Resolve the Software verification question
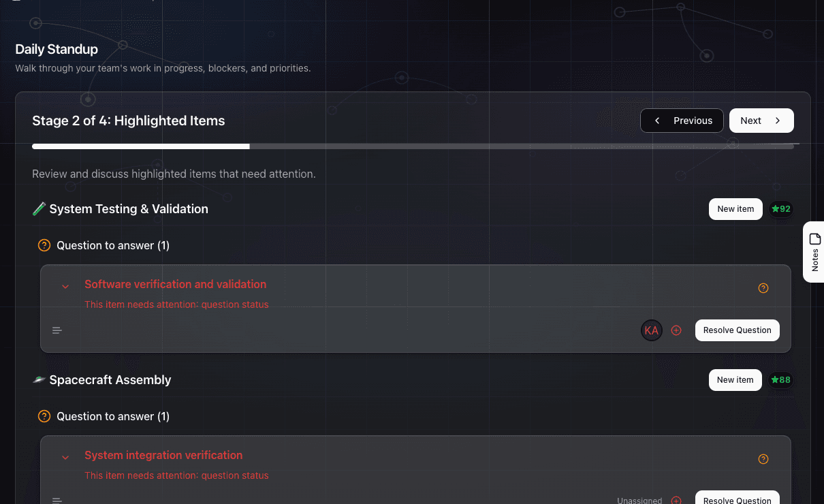This screenshot has height=504, width=824. point(737,330)
